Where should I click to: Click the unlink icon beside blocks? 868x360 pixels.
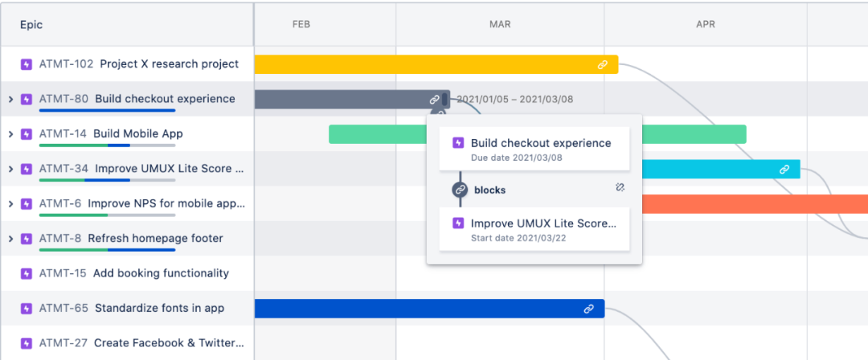(620, 188)
